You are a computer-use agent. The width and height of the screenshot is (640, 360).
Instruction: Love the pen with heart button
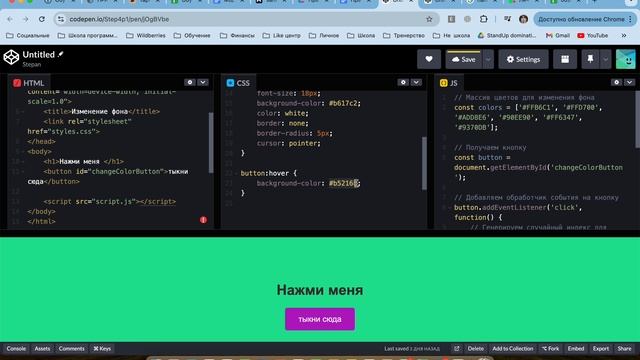click(429, 59)
